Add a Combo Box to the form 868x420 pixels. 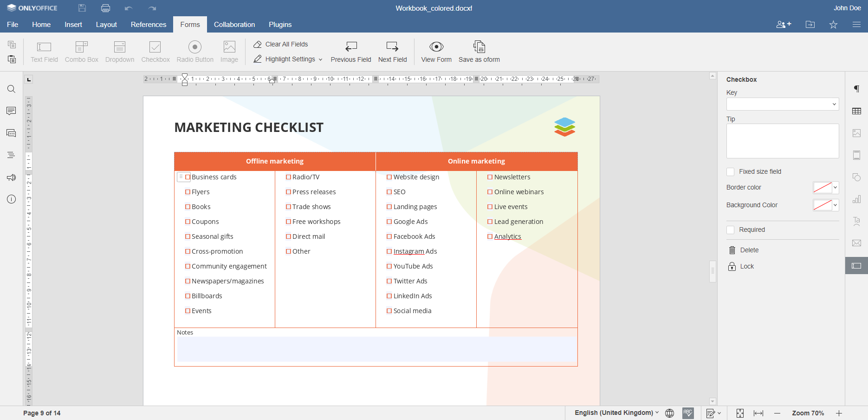click(x=81, y=51)
